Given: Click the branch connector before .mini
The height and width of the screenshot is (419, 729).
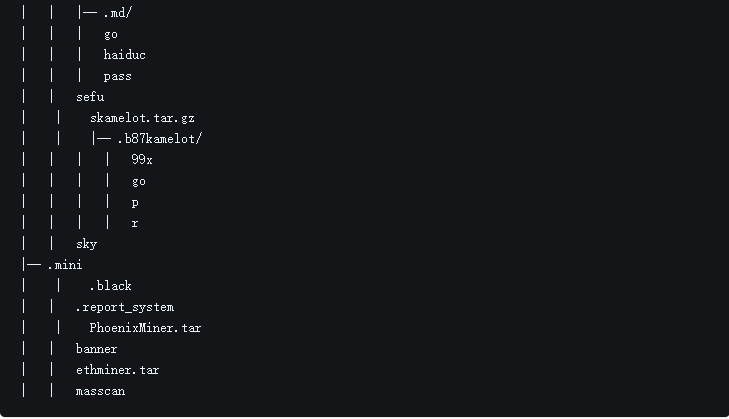Looking at the screenshot, I should 31,265.
